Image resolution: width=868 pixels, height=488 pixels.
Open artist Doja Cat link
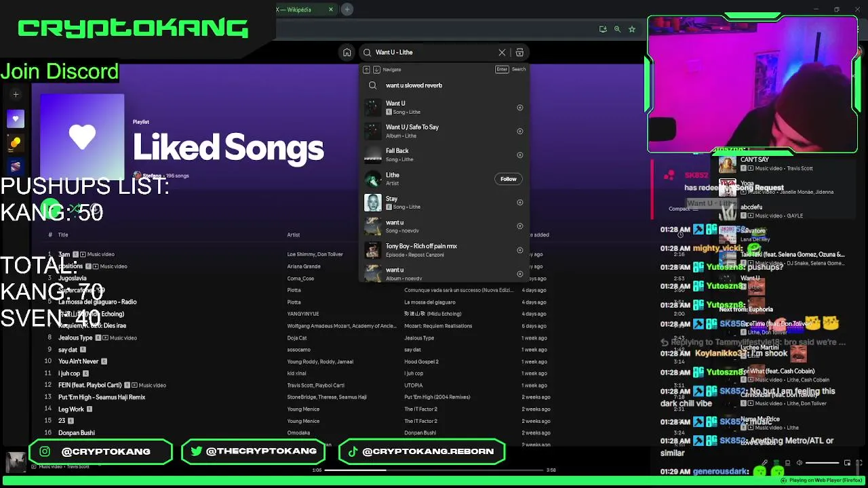tap(297, 338)
